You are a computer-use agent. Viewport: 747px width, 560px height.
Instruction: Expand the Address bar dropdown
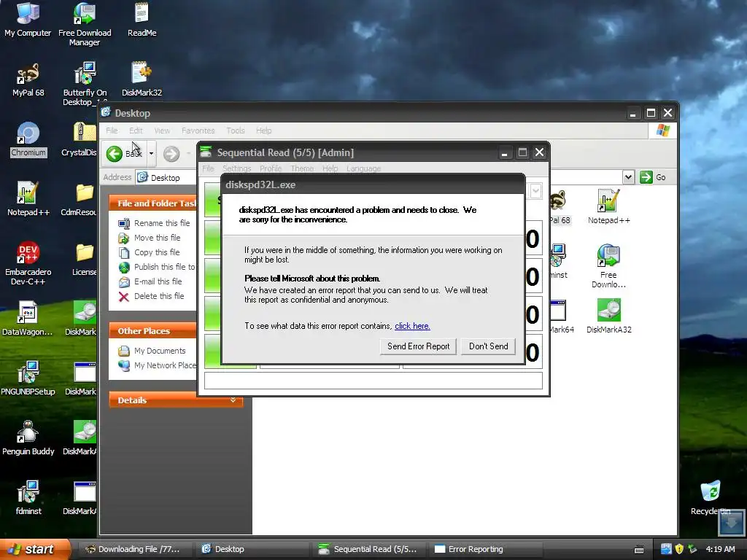[x=628, y=177]
